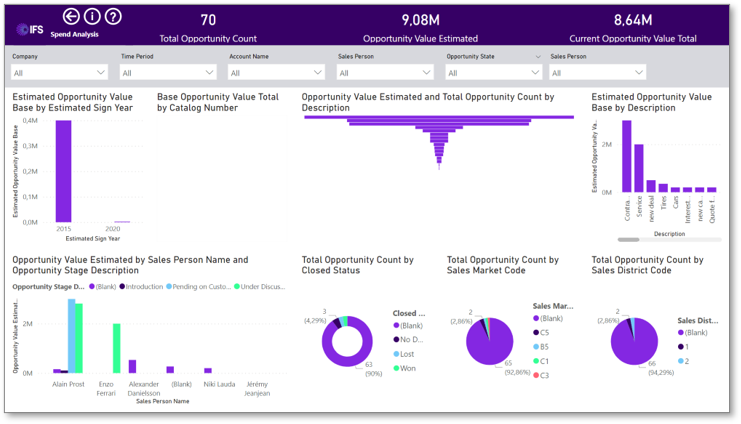The height and width of the screenshot is (424, 741).
Task: Click the question mark help icon
Action: (113, 17)
